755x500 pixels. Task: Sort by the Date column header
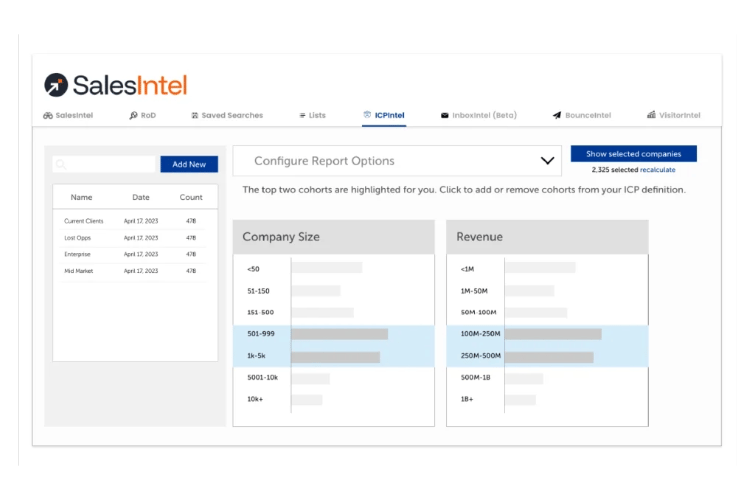point(141,197)
